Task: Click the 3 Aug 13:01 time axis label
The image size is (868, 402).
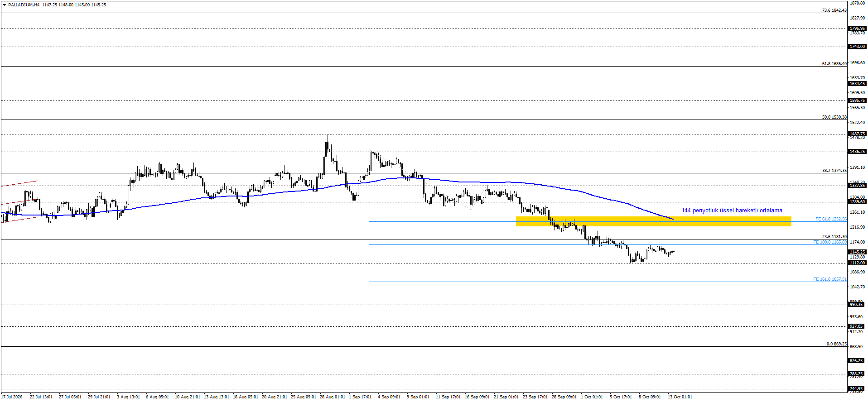Action: pyautogui.click(x=128, y=397)
